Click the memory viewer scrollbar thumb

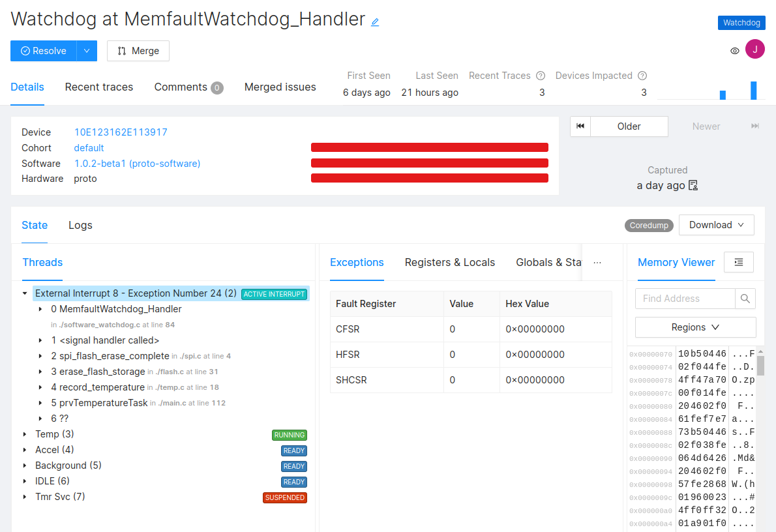click(x=760, y=365)
